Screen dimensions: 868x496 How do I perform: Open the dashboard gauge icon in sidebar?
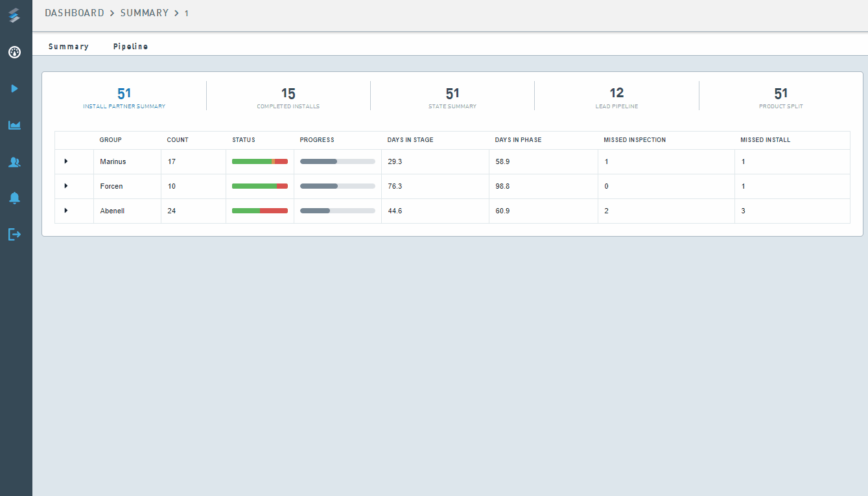point(14,53)
